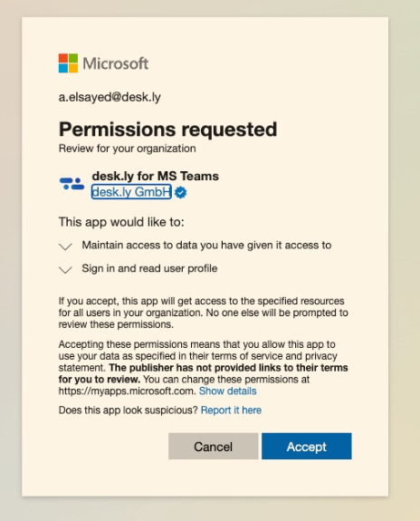Accept the requested permissions

click(307, 446)
